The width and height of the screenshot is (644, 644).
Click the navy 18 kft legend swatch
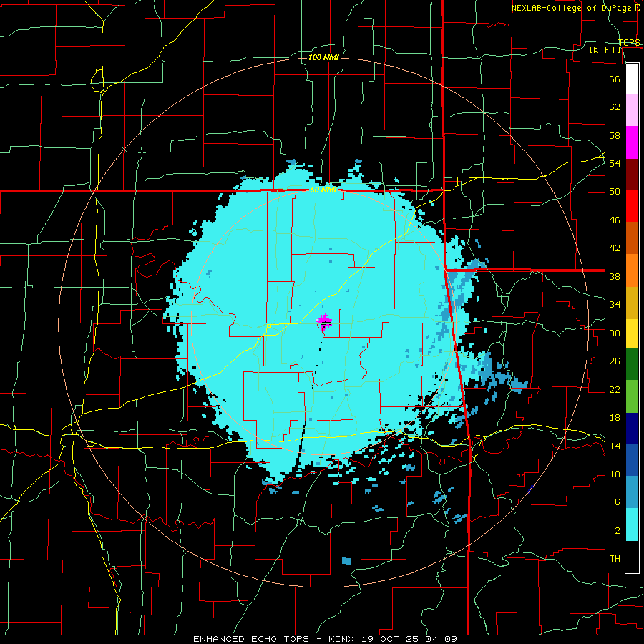[x=632, y=429]
